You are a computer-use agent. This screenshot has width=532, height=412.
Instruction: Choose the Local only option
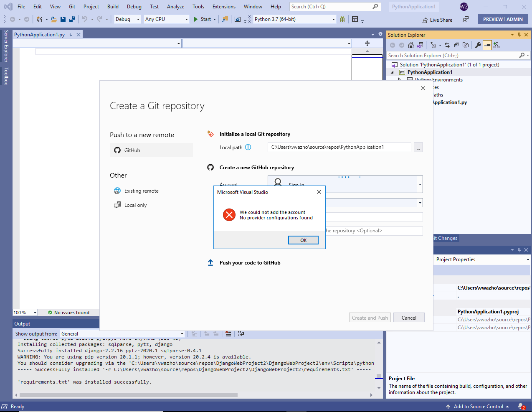coord(131,205)
